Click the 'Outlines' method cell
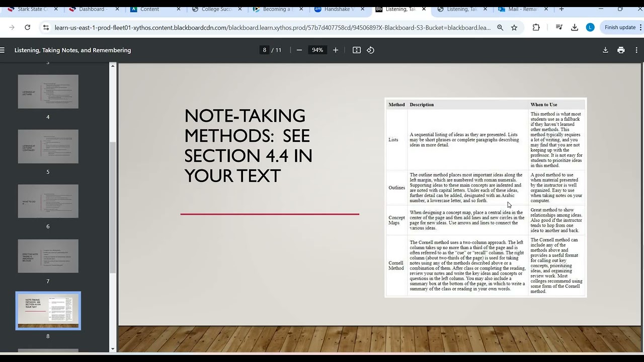Image resolution: width=644 pixels, height=362 pixels. (x=396, y=188)
